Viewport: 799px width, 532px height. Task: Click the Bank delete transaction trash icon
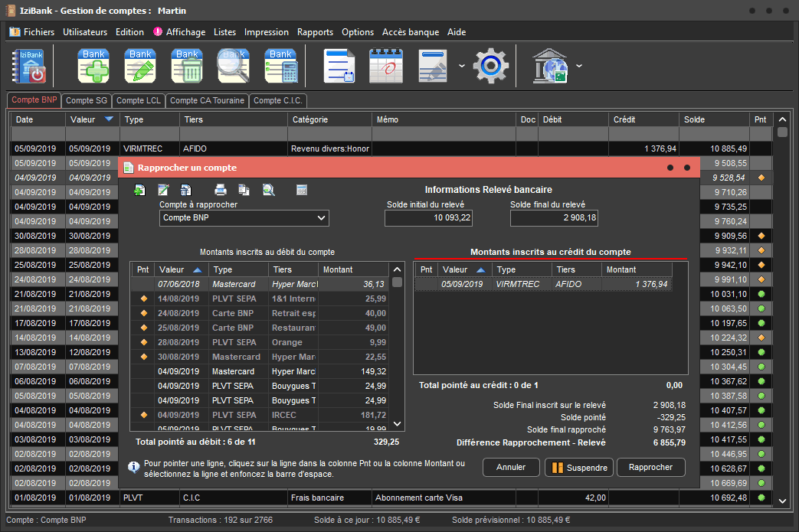tap(187, 66)
